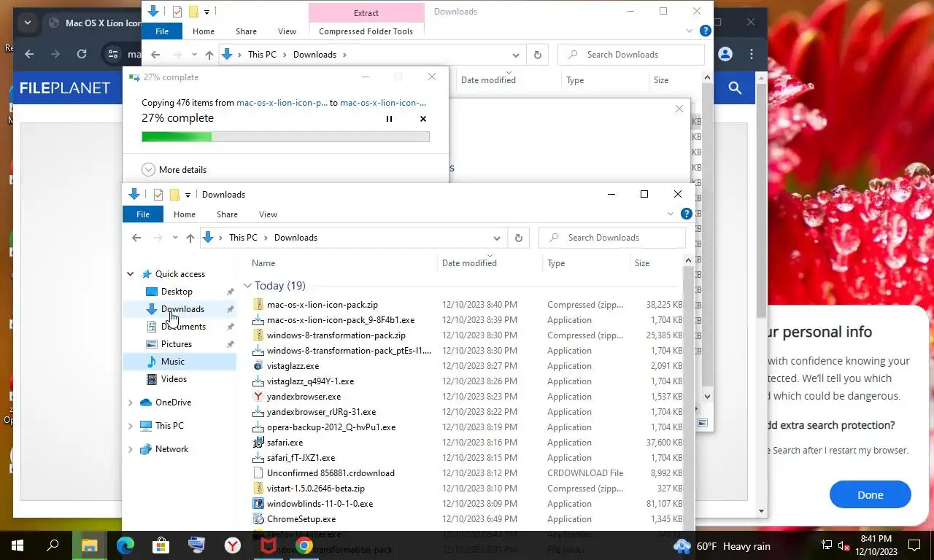
Task: Click front window vertical scrollbar
Action: point(688,397)
